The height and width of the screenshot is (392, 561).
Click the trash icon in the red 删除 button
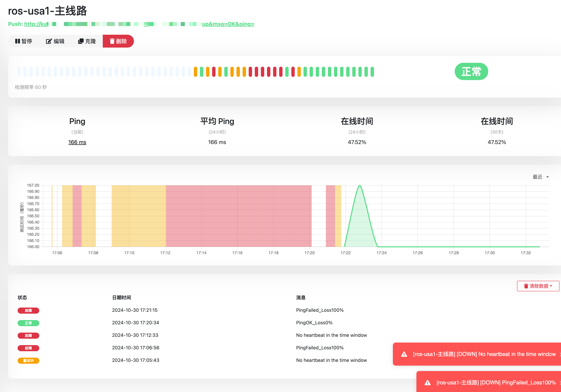(x=112, y=41)
